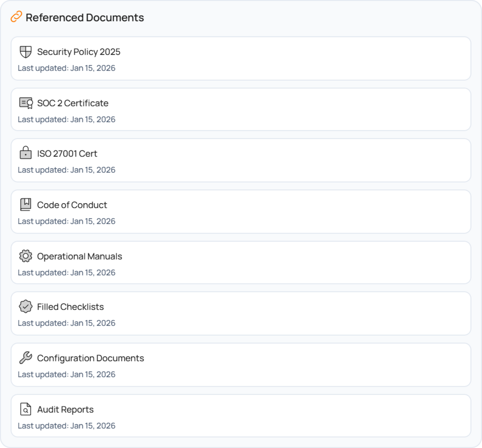
Task: Open the Configuration Documents entry
Action: coord(241,365)
